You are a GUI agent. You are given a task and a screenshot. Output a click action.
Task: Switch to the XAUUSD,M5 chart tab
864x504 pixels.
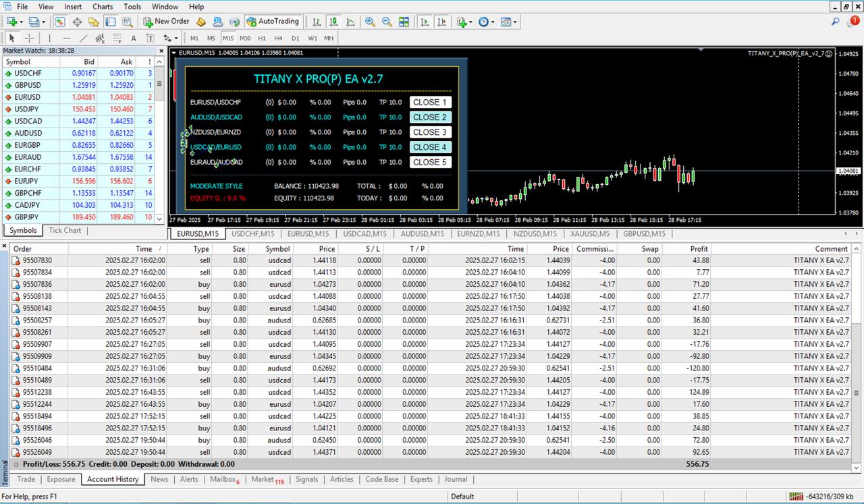pyautogui.click(x=589, y=233)
